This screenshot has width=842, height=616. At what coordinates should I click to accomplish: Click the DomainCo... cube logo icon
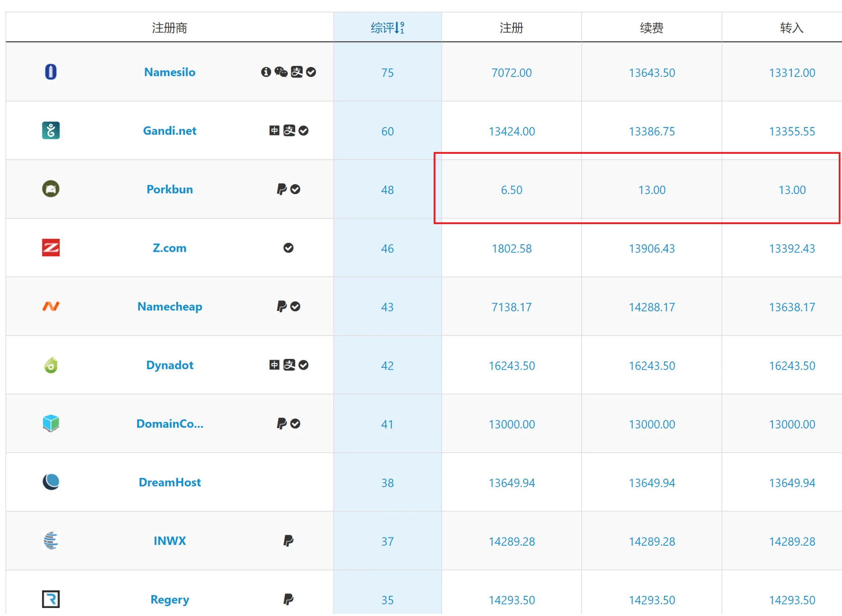[51, 424]
